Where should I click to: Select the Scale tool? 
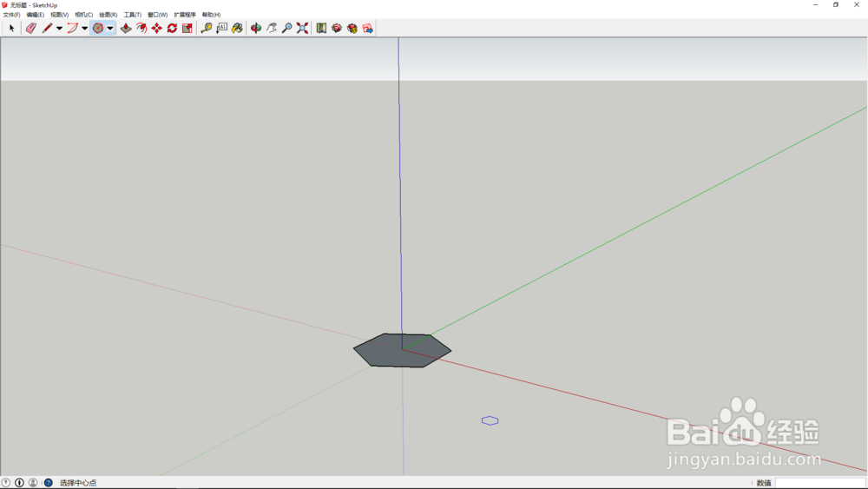187,29
